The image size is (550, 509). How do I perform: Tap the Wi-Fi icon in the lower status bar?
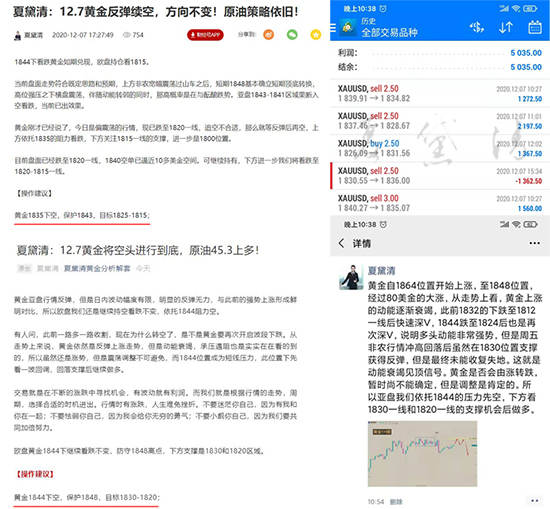[516, 224]
